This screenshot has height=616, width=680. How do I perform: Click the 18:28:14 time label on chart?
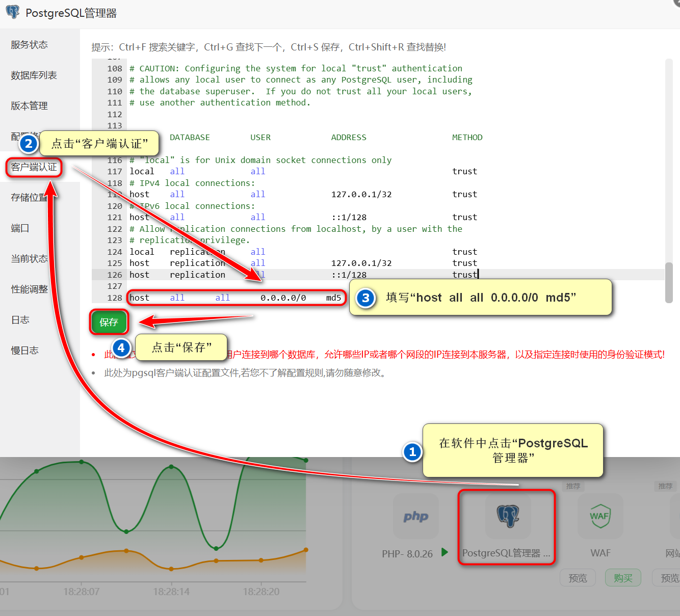[171, 592]
